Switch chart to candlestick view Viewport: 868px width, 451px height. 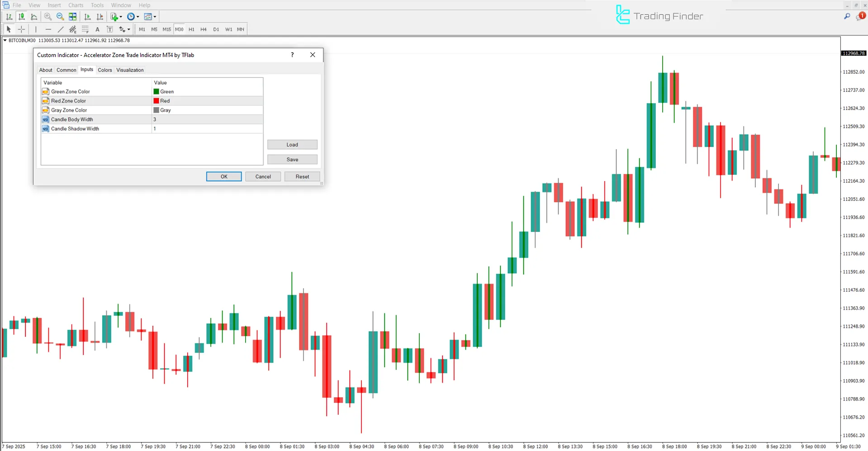[x=22, y=16]
